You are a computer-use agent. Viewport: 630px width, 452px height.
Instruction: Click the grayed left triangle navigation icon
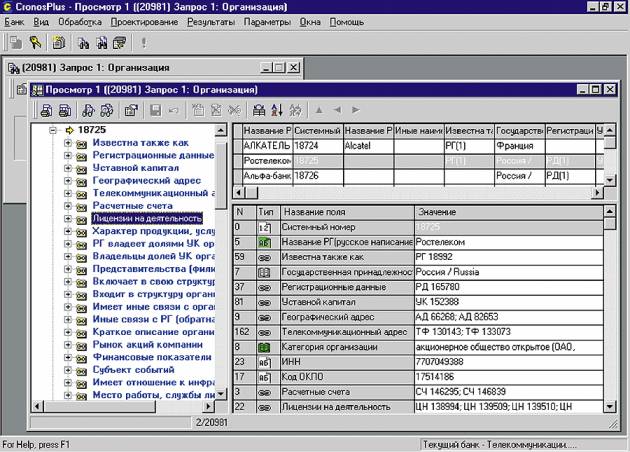pyautogui.click(x=337, y=110)
